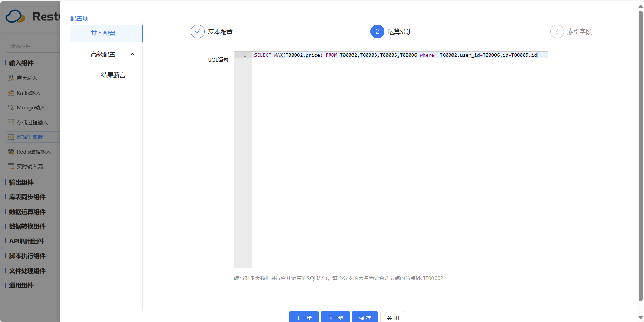
Task: Click the scrollbar down arrow
Action: click(641, 317)
